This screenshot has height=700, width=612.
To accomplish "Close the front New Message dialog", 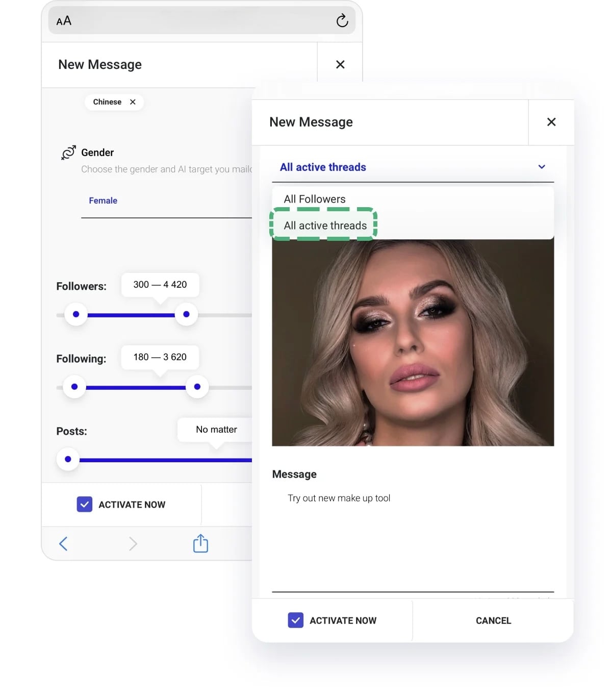I will click(551, 122).
